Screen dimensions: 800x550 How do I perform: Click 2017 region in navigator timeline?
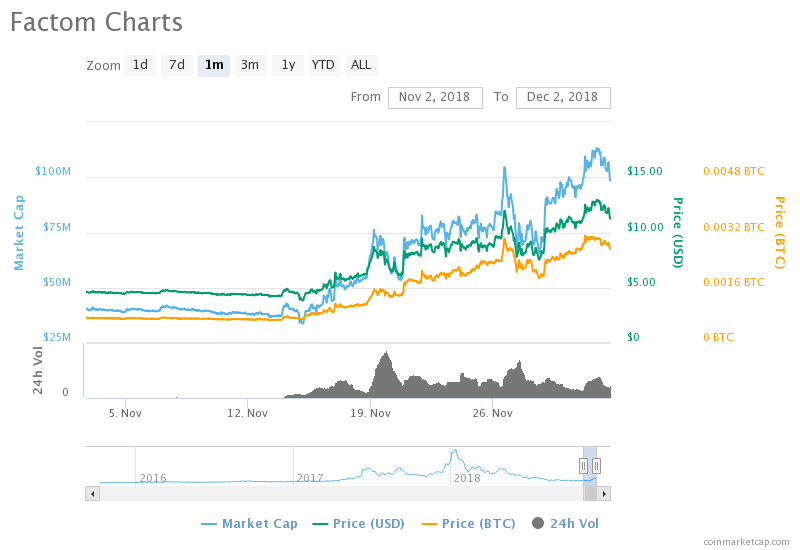[x=310, y=477]
